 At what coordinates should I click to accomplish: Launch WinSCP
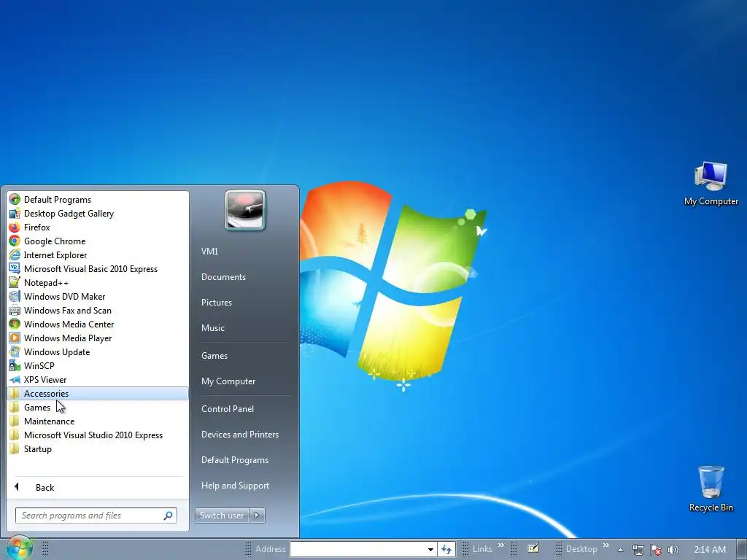[x=98, y=365]
